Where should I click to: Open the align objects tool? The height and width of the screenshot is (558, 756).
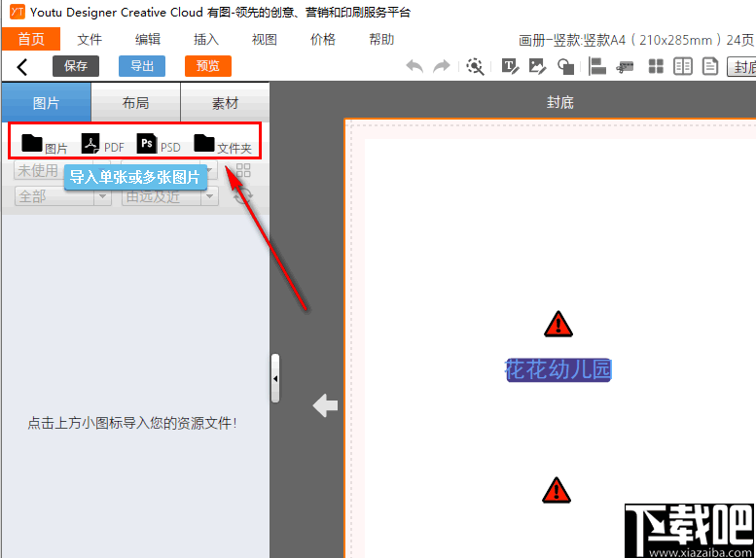[597, 66]
